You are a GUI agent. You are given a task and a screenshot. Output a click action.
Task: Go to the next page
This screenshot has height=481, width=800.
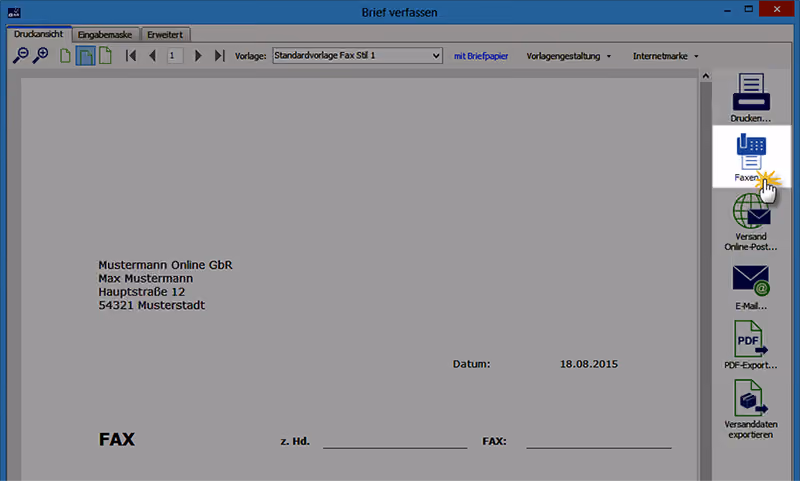tap(198, 55)
